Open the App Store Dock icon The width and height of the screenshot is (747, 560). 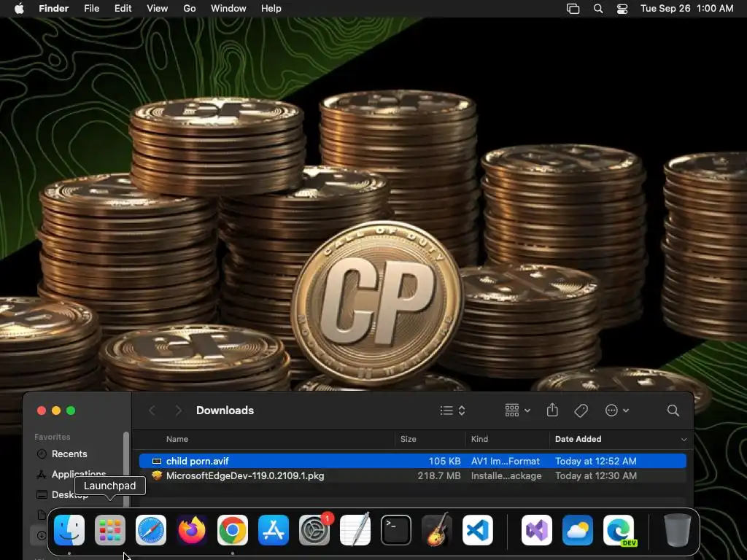tap(274, 530)
